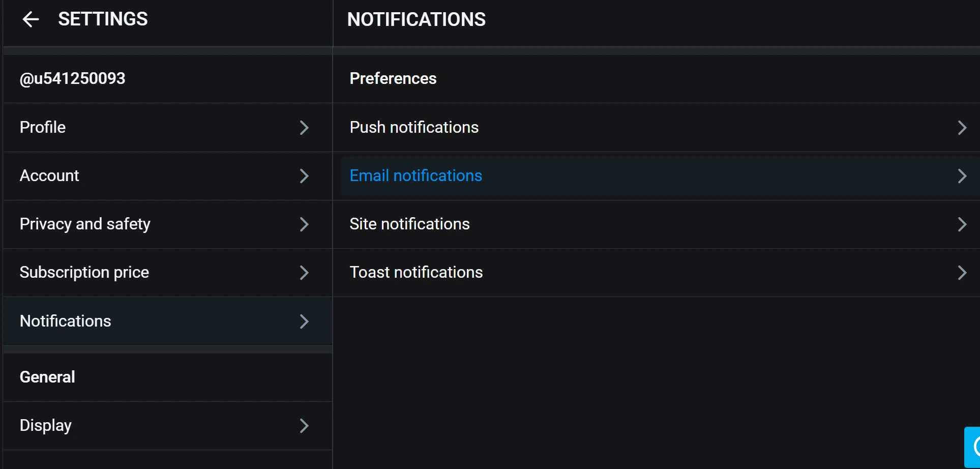The width and height of the screenshot is (980, 469).
Task: Click the back arrow beside Settings
Action: [31, 19]
